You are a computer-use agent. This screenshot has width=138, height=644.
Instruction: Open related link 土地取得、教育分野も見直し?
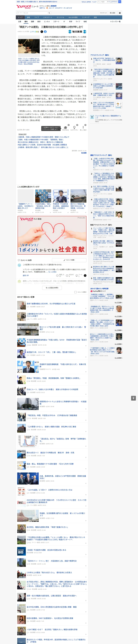tap(43, 147)
